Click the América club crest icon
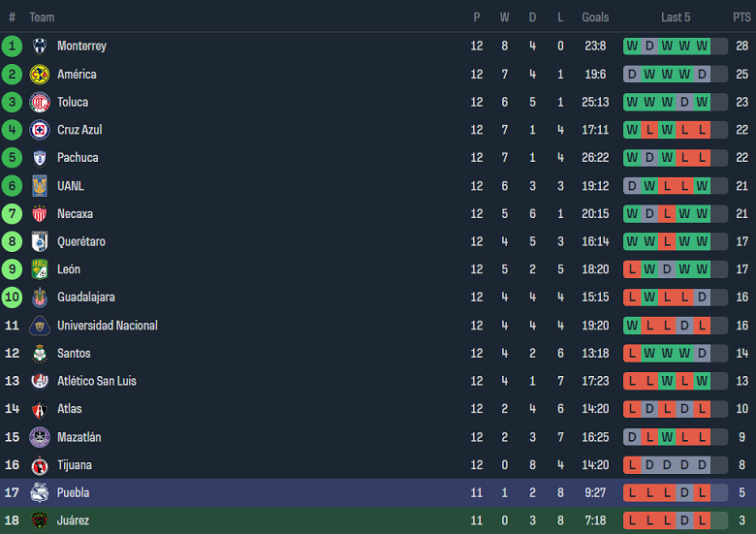756x534 pixels. tap(40, 75)
